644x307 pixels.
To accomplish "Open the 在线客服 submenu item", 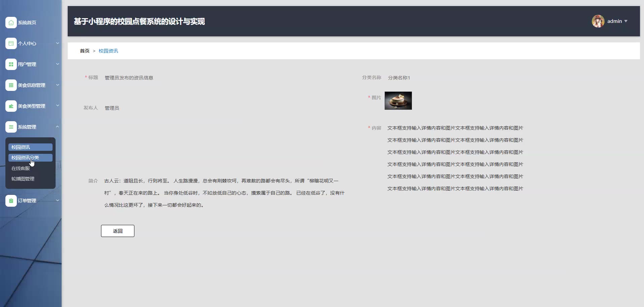I will pyautogui.click(x=21, y=168).
